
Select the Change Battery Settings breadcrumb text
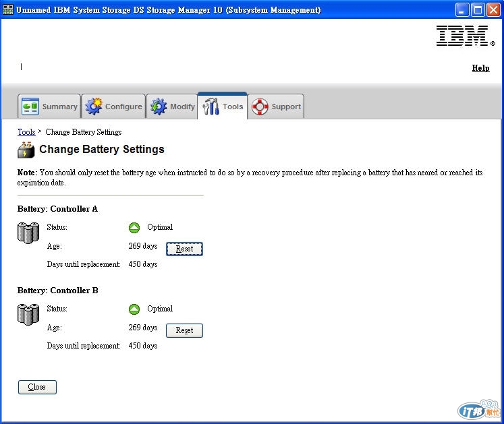[x=84, y=132]
